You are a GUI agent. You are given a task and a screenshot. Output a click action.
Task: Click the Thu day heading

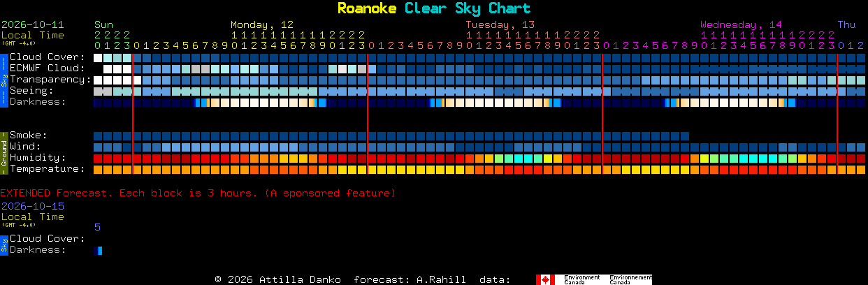(x=846, y=24)
